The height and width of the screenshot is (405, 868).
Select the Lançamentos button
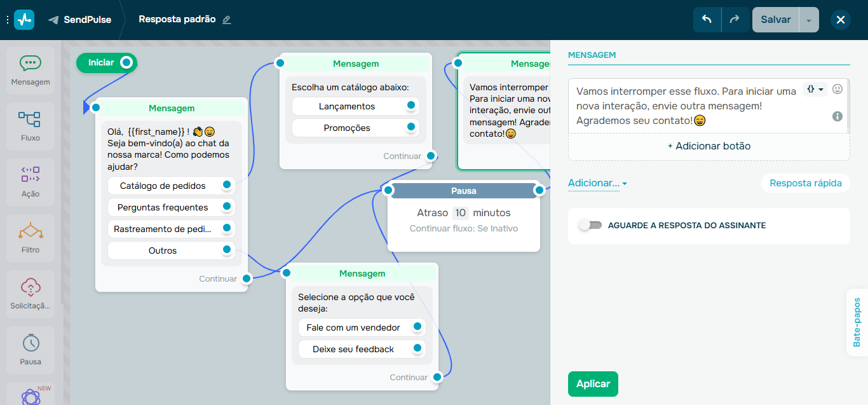click(x=356, y=106)
